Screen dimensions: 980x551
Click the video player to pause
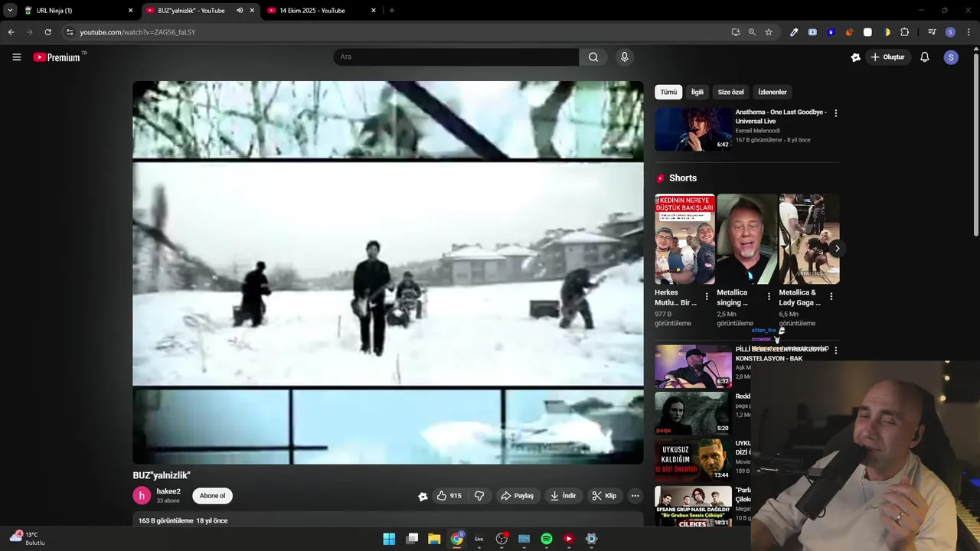click(388, 272)
